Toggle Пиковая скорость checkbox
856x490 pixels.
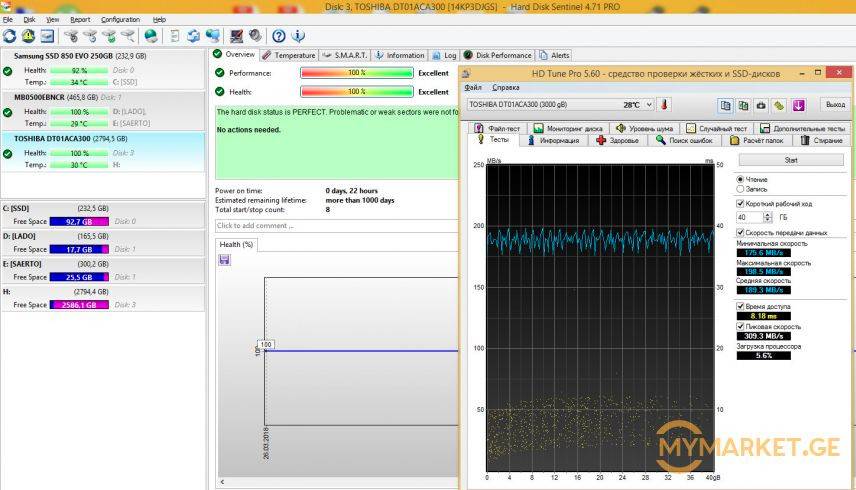[x=740, y=326]
